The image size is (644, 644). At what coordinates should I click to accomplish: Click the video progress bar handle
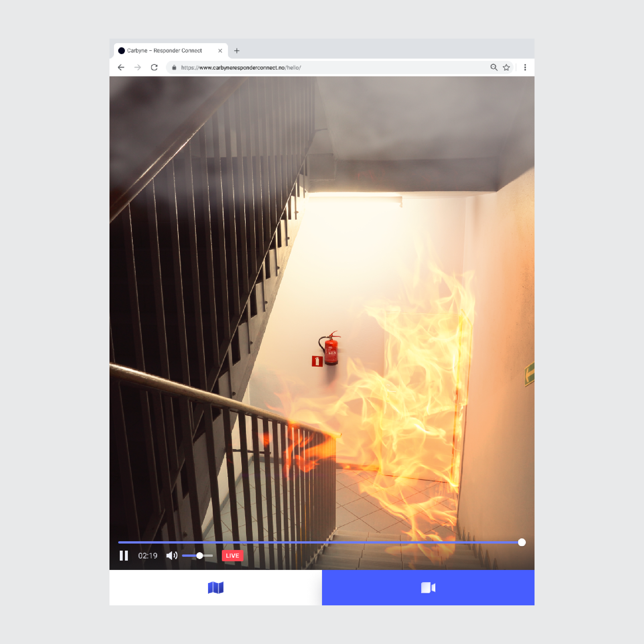(522, 542)
